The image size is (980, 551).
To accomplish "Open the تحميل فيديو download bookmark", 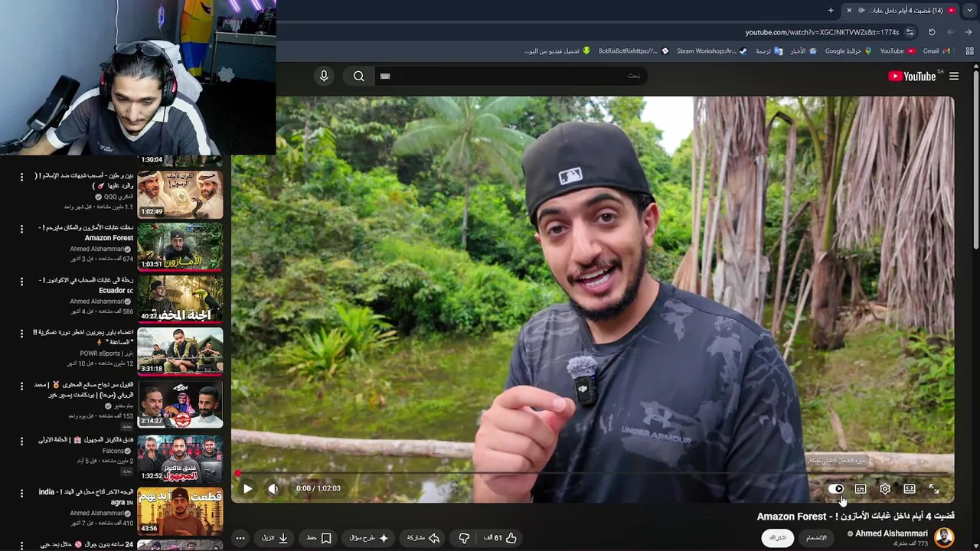I will (557, 51).
